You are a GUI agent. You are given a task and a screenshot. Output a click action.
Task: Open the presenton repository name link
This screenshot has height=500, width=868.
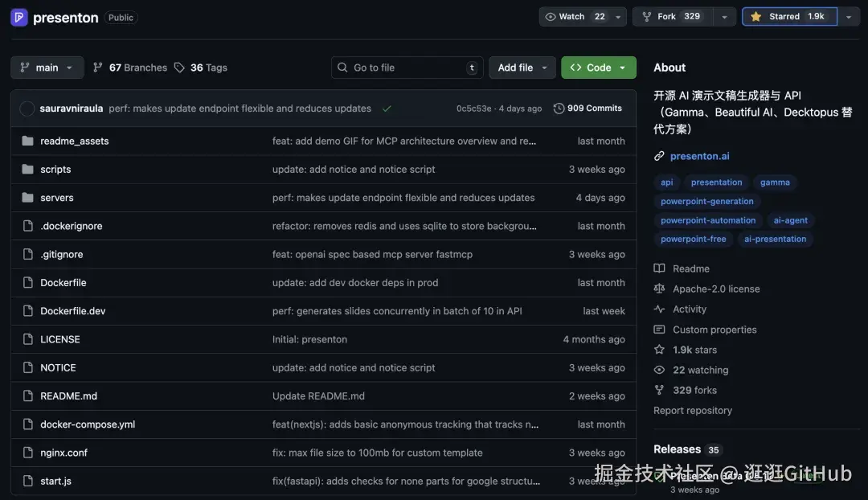65,17
